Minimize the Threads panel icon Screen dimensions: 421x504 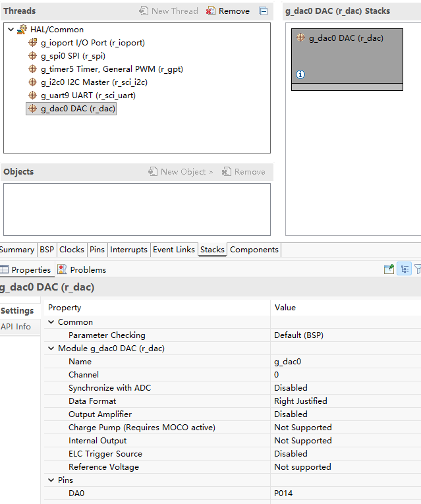click(x=263, y=11)
